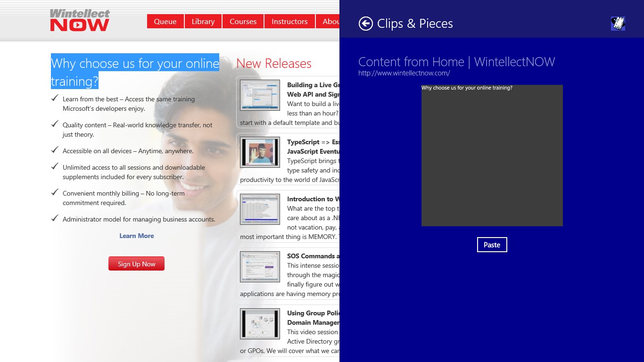Open the partially hidden About tab
The width and height of the screenshot is (644, 362).
point(328,21)
